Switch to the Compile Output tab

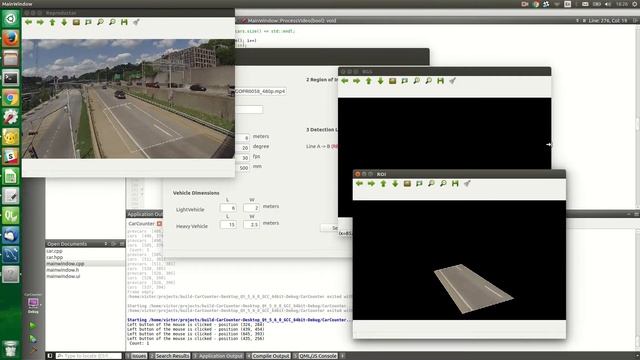pyautogui.click(x=268, y=356)
